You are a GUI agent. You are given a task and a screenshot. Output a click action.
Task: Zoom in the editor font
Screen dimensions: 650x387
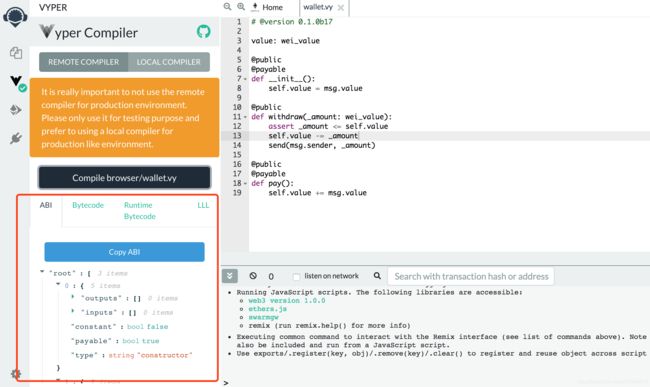tap(241, 7)
